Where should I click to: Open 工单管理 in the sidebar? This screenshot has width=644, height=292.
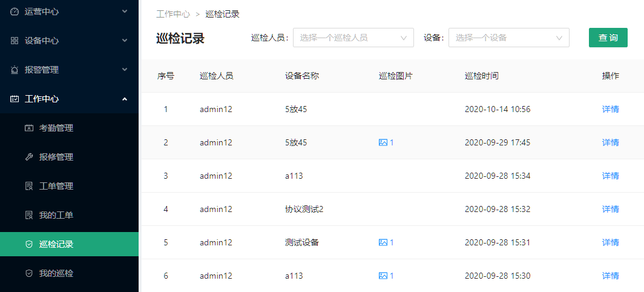tap(56, 186)
